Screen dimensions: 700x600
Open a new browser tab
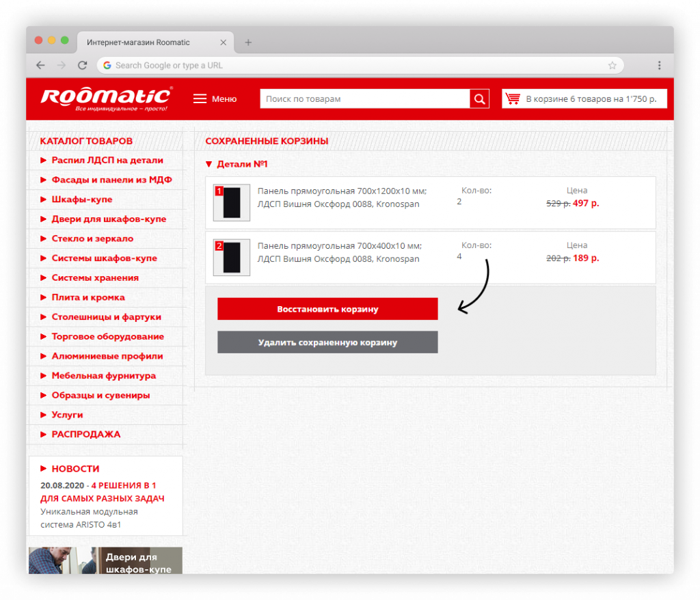[x=248, y=42]
